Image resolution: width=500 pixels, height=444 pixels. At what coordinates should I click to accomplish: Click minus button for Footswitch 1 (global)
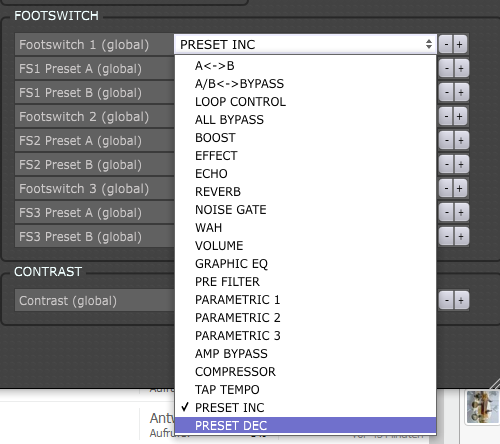(x=446, y=44)
